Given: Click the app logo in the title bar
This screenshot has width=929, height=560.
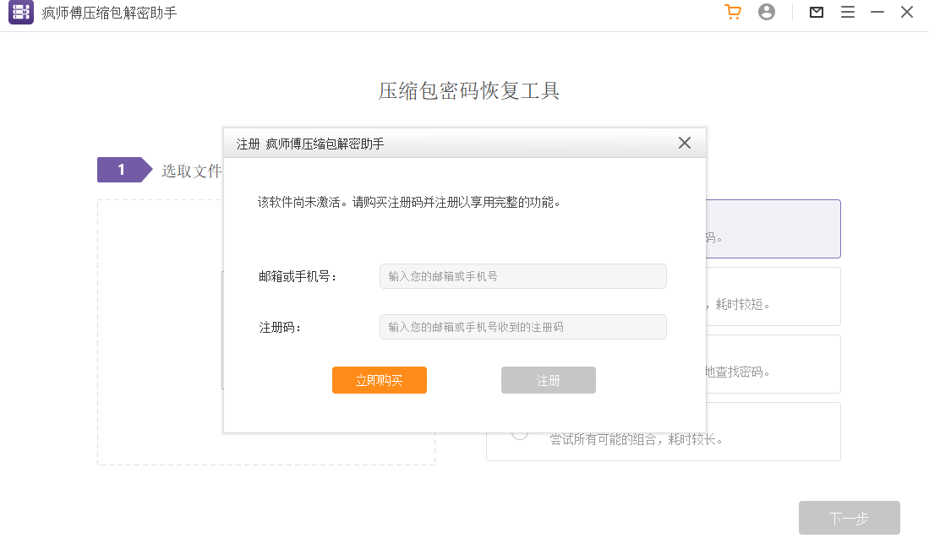Looking at the screenshot, I should pos(20,12).
